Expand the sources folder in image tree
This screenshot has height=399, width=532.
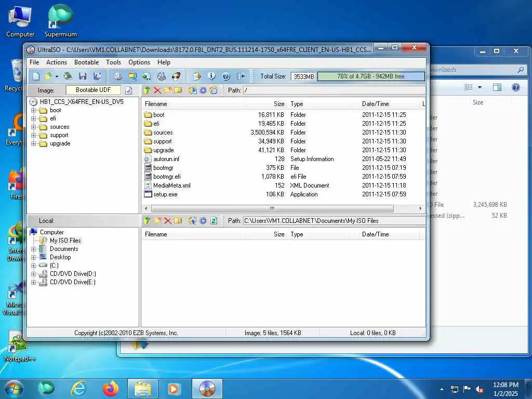33,127
